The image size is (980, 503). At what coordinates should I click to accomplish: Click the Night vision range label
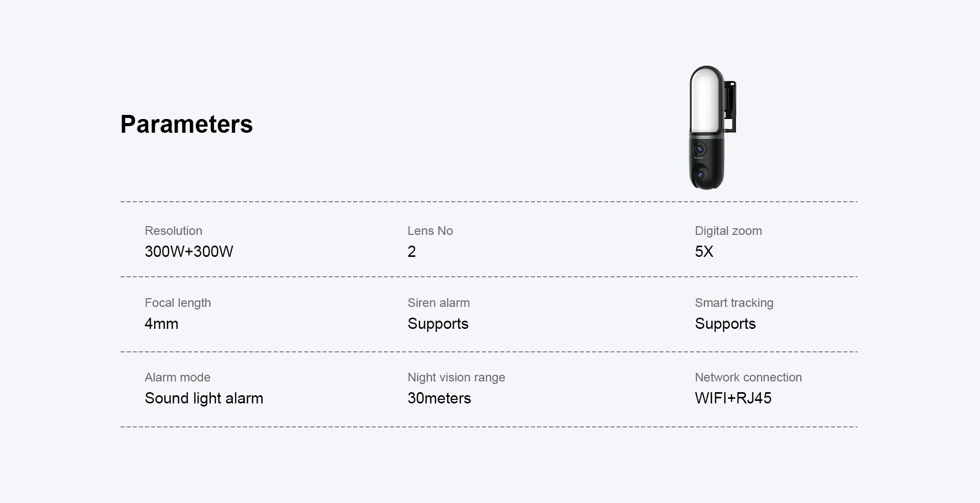click(456, 377)
